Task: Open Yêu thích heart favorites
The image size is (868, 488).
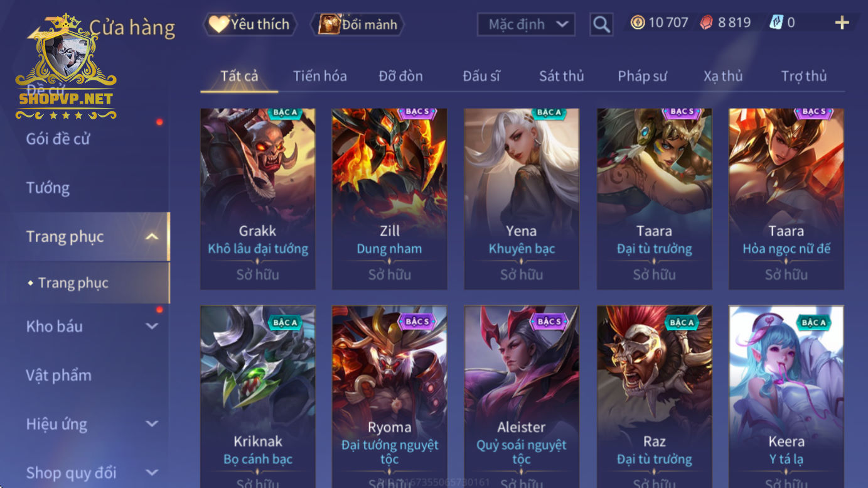Action: click(250, 24)
